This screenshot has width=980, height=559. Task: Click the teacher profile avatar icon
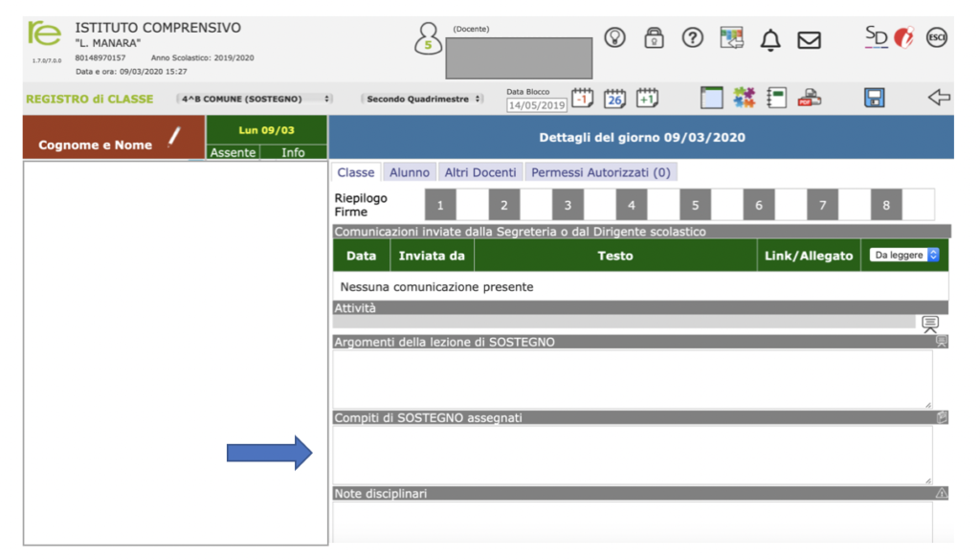(x=428, y=39)
